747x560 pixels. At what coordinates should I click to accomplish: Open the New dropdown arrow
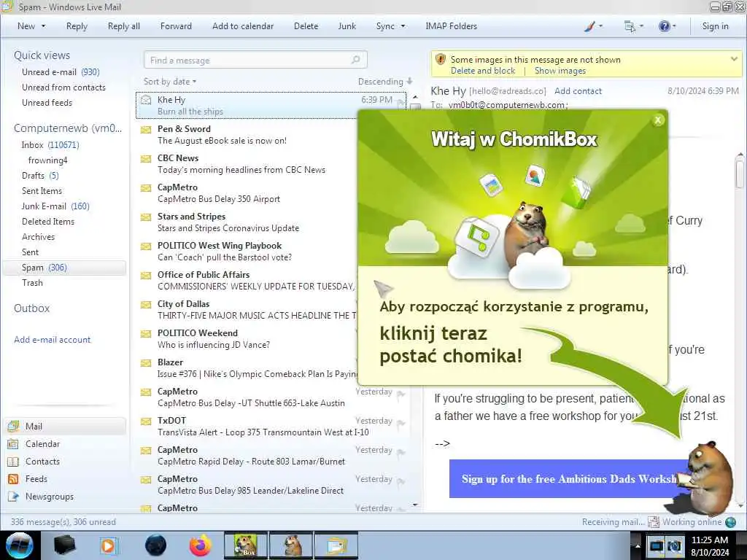click(43, 26)
